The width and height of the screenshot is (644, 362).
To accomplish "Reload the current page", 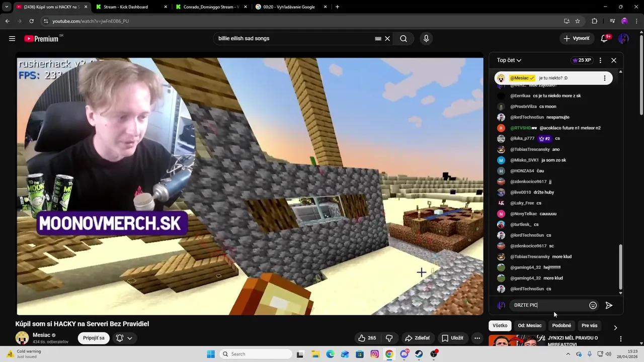I will point(31,21).
